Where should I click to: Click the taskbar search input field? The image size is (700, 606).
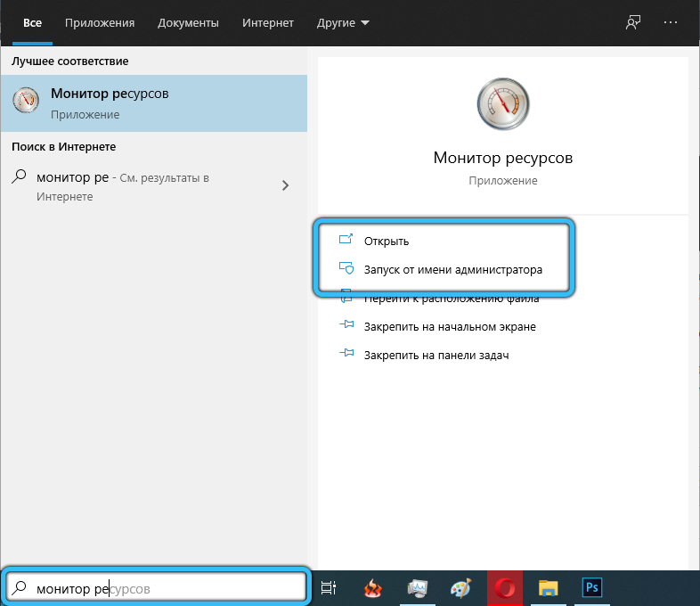160,588
